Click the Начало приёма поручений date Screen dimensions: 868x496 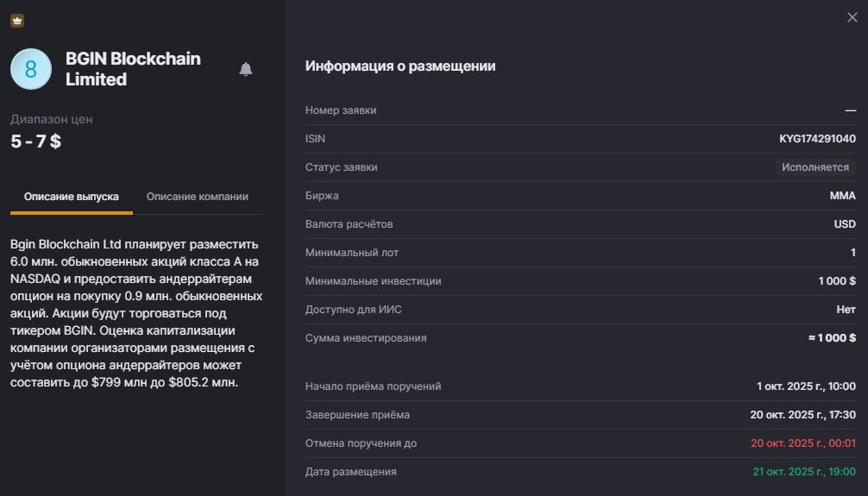click(806, 386)
